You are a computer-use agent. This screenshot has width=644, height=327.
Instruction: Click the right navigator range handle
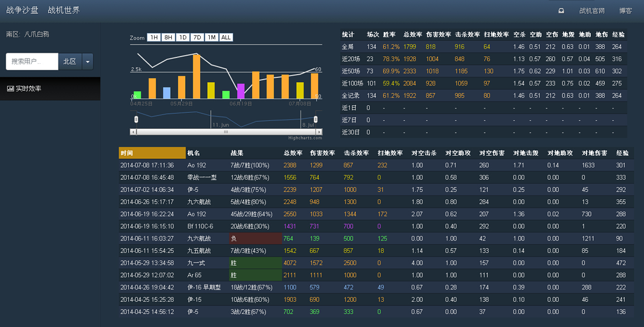pyautogui.click(x=316, y=119)
